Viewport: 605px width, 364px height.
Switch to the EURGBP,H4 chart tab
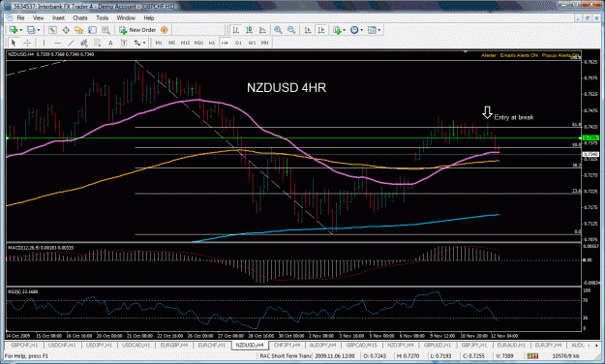point(173,345)
